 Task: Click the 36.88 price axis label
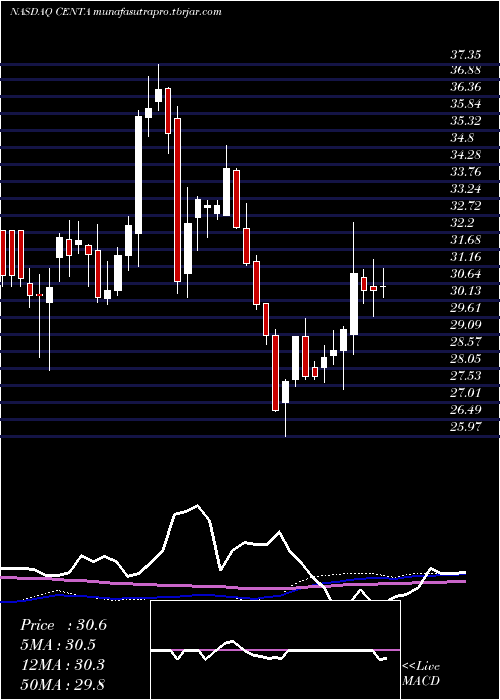[x=466, y=70]
